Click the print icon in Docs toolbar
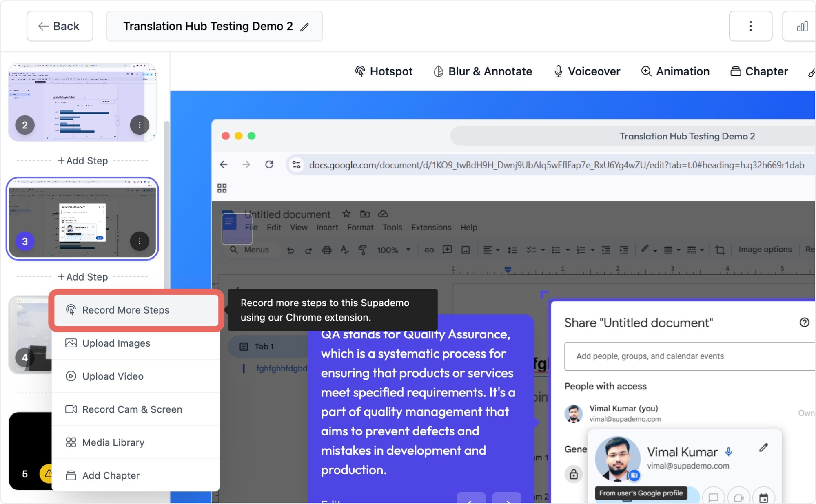816x504 pixels. [326, 250]
